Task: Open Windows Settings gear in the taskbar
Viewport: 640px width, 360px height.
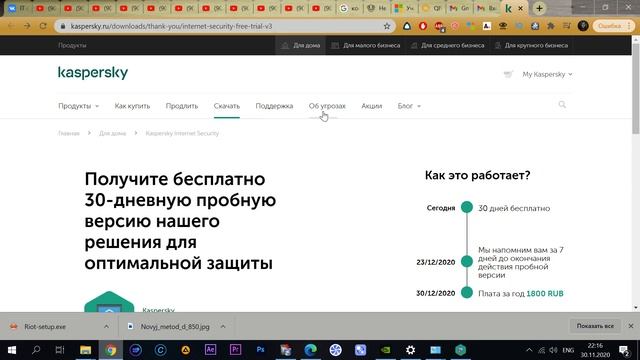Action: pos(410,350)
